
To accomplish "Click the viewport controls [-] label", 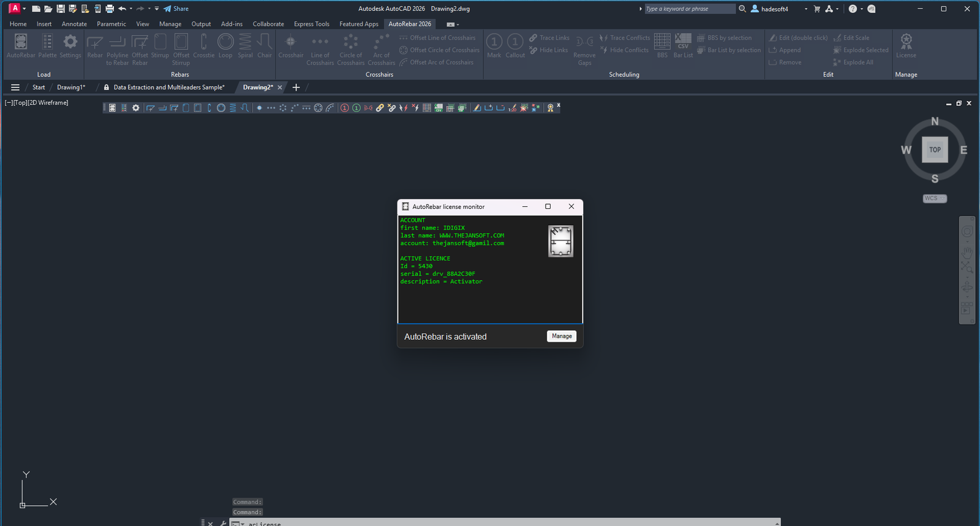I will 9,103.
